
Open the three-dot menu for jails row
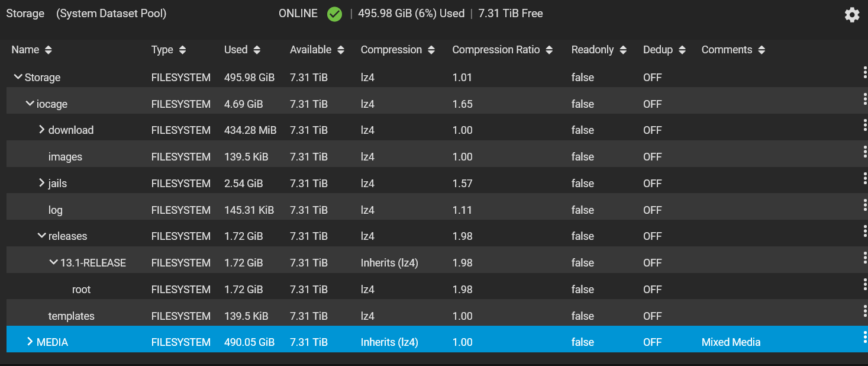tap(864, 179)
